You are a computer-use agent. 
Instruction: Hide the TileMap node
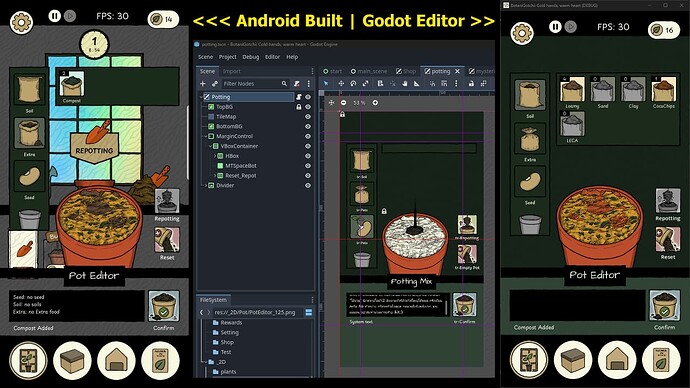coord(308,117)
